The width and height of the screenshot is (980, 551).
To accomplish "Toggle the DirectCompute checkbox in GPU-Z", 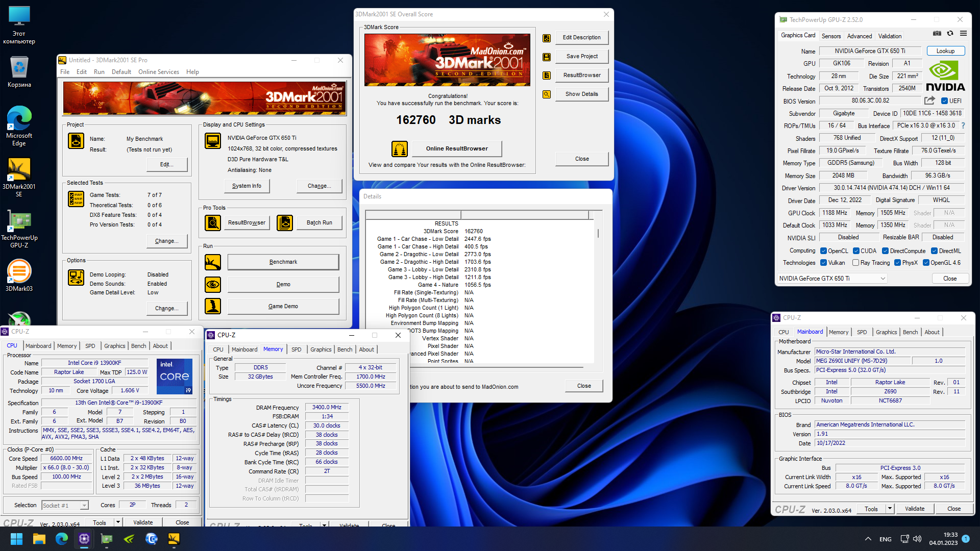I will tap(886, 251).
